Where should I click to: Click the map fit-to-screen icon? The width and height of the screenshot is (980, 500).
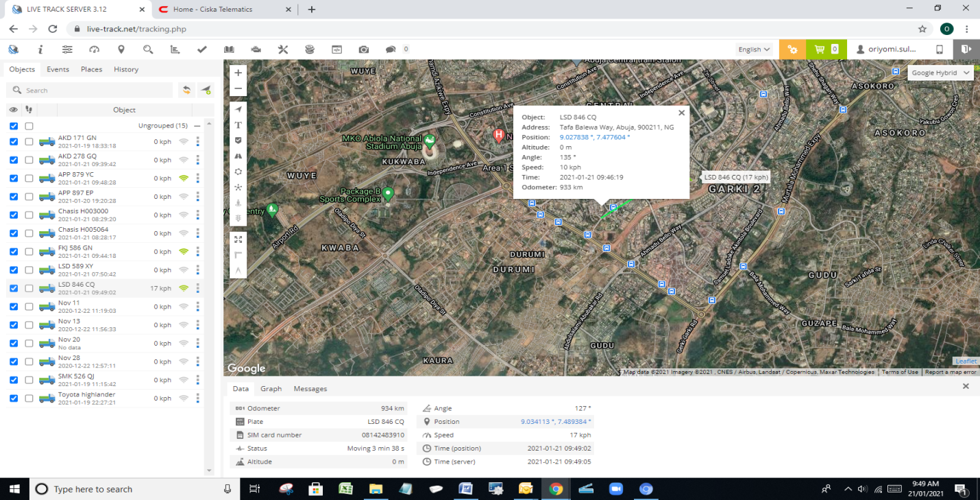238,239
